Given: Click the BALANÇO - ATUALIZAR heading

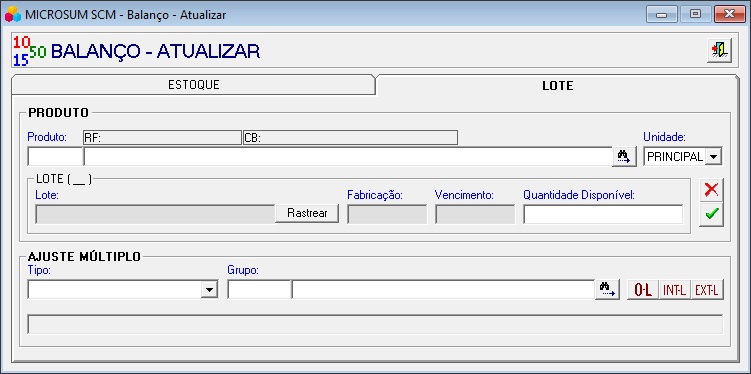Looking at the screenshot, I should pos(155,51).
